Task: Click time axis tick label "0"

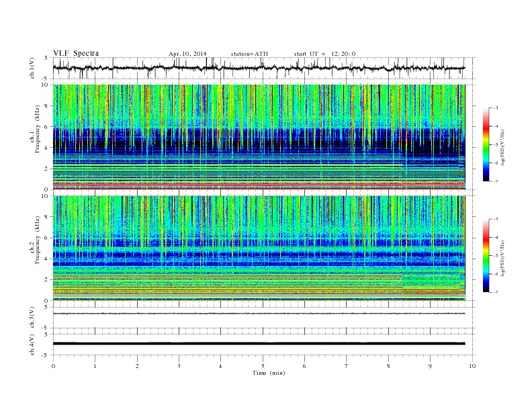Action: click(x=53, y=366)
